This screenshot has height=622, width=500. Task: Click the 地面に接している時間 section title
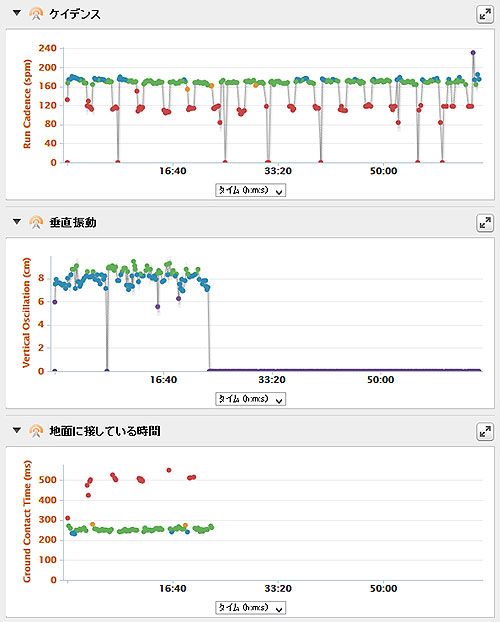(105, 431)
